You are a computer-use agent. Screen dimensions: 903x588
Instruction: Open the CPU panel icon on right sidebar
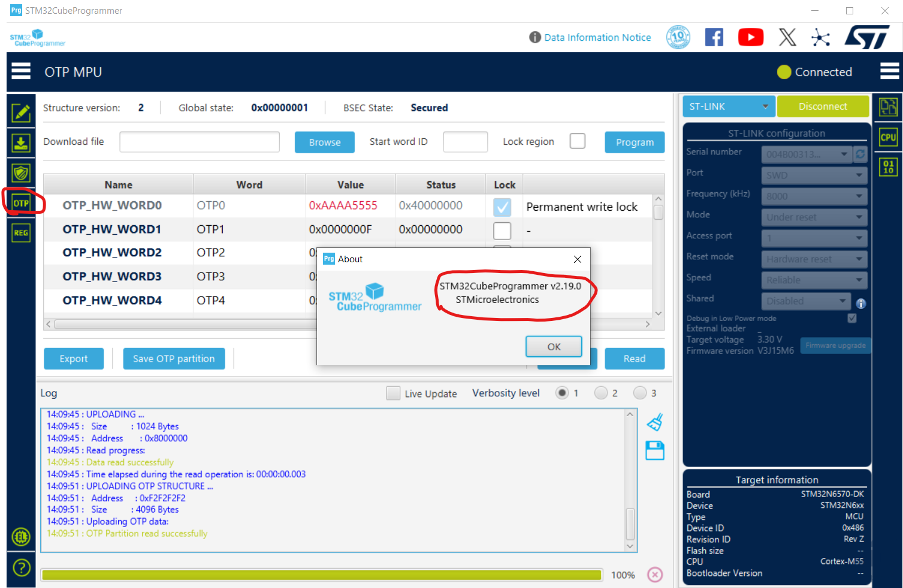coord(888,137)
